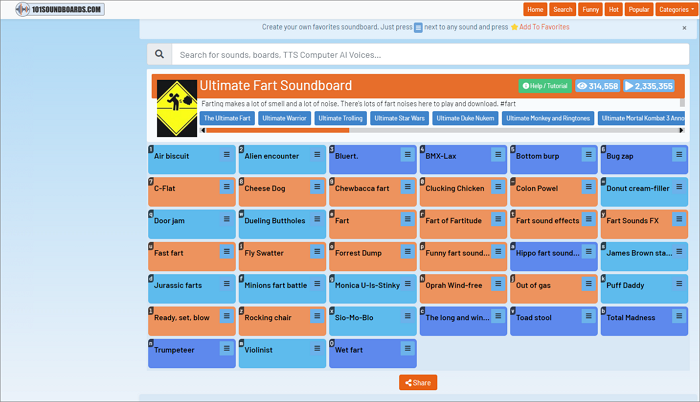
Task: Open the Popular page
Action: [x=638, y=10]
